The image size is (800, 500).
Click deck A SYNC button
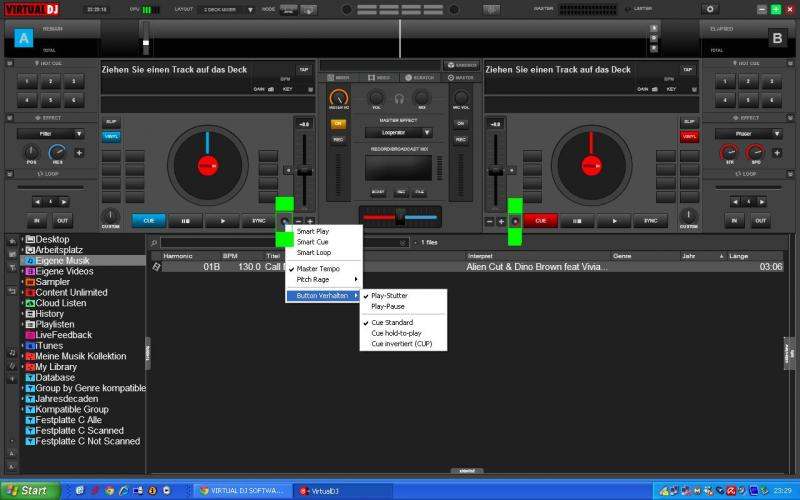tap(259, 221)
